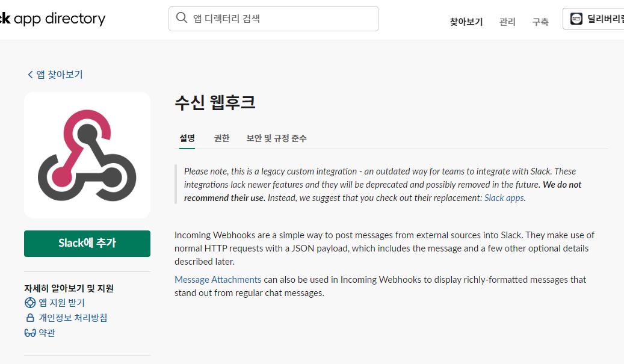This screenshot has height=364, width=624.
Task: Open the 앱 지원 받기 link
Action: tap(62, 303)
